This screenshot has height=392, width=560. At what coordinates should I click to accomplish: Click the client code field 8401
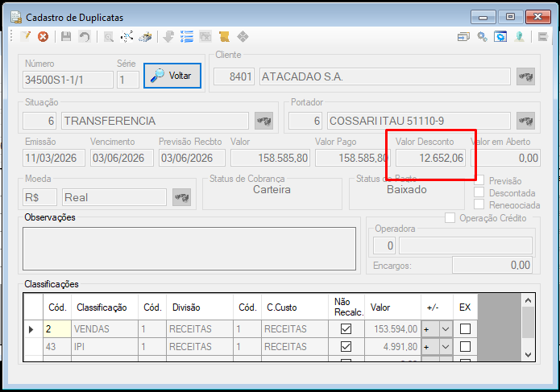(x=234, y=76)
